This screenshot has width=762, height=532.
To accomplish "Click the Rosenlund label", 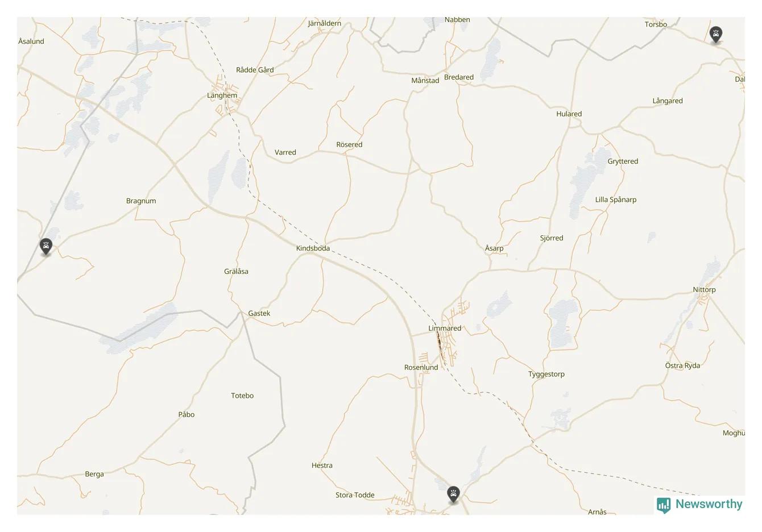I will tap(421, 367).
